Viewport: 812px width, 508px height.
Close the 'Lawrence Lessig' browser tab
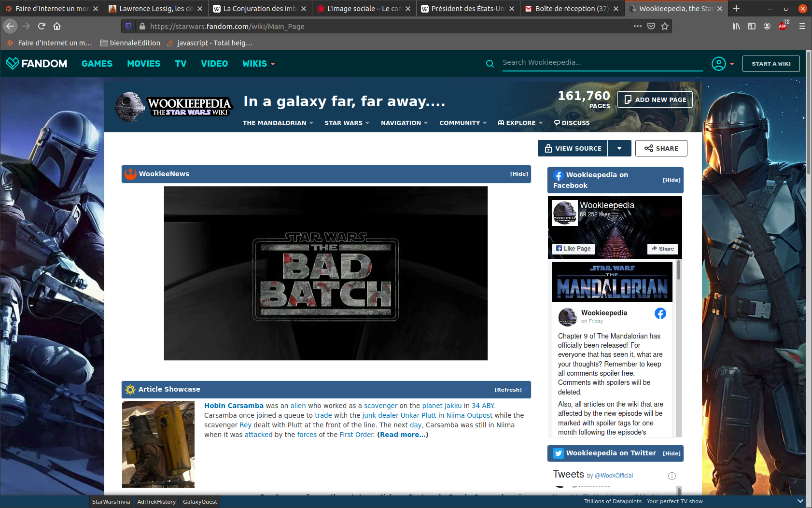click(x=200, y=9)
